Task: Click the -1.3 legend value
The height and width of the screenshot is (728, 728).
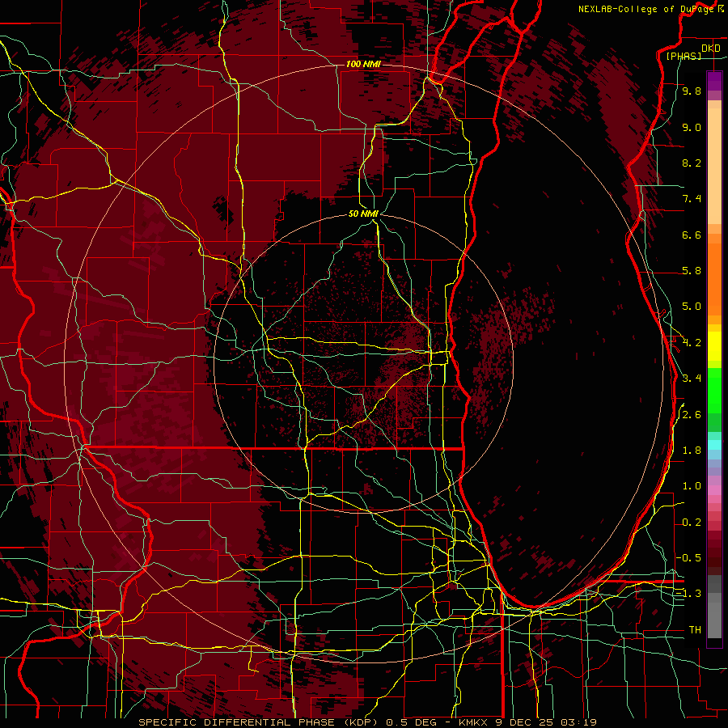Action: pyautogui.click(x=689, y=594)
